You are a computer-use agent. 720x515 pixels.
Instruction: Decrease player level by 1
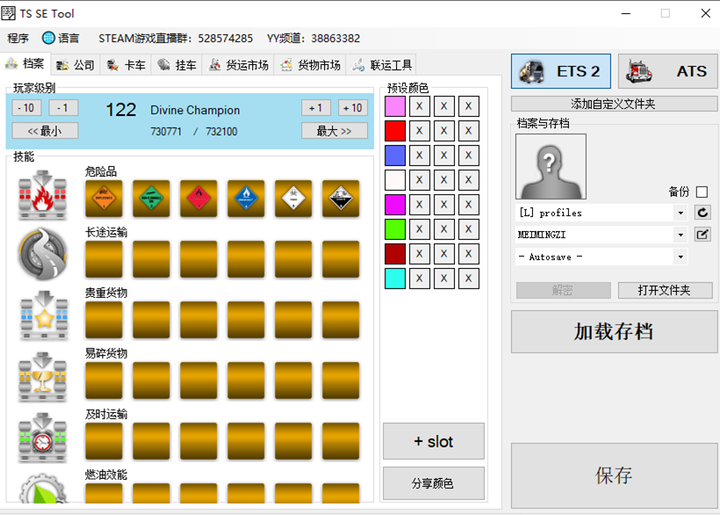click(x=63, y=108)
